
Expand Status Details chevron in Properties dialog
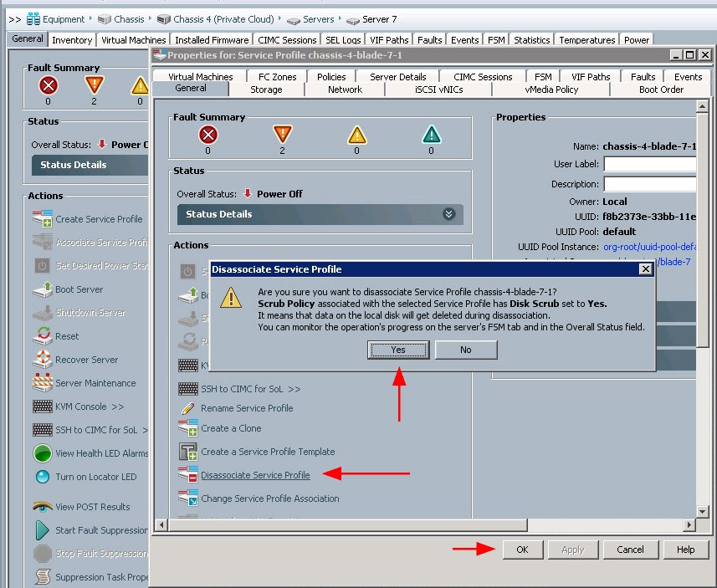(449, 214)
